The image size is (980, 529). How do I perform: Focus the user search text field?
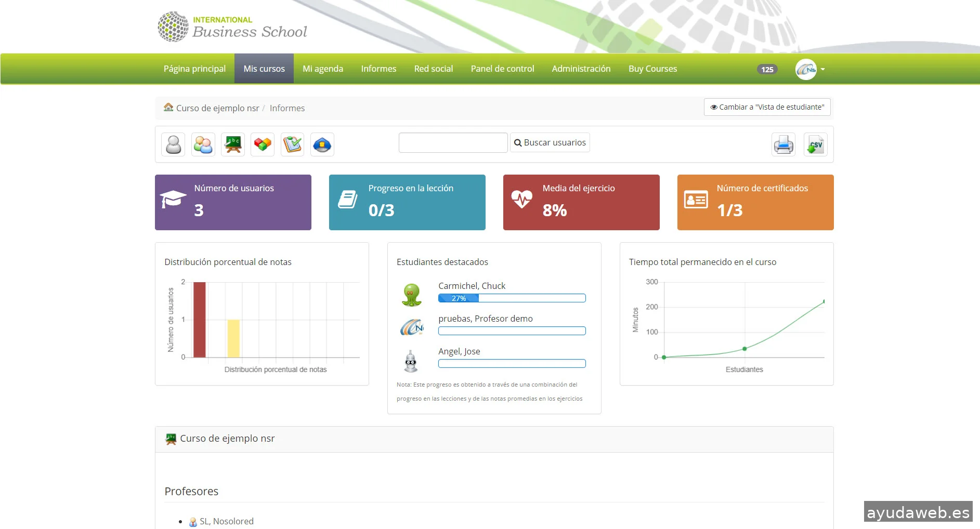[x=453, y=142]
